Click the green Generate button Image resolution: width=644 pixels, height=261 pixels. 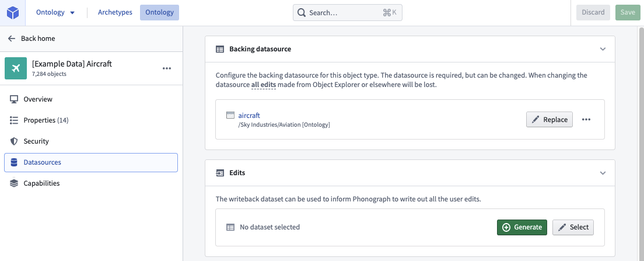(x=522, y=227)
